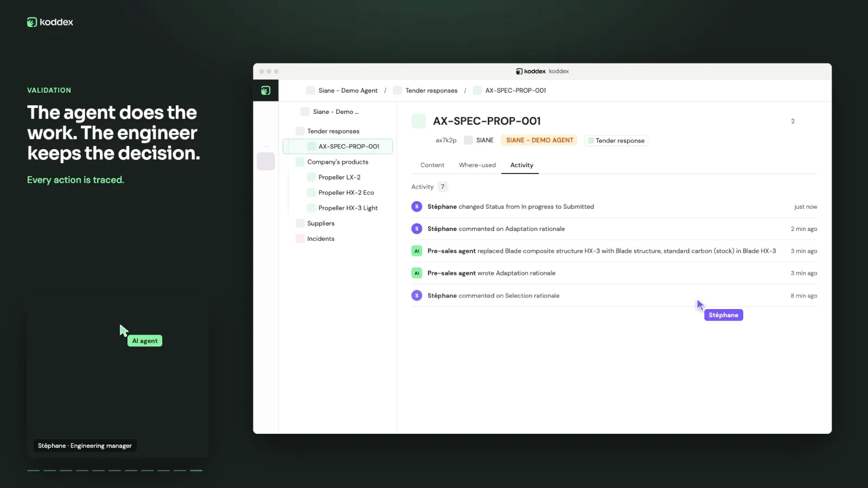
Task: Click the grey sidebar square button
Action: tap(266, 161)
